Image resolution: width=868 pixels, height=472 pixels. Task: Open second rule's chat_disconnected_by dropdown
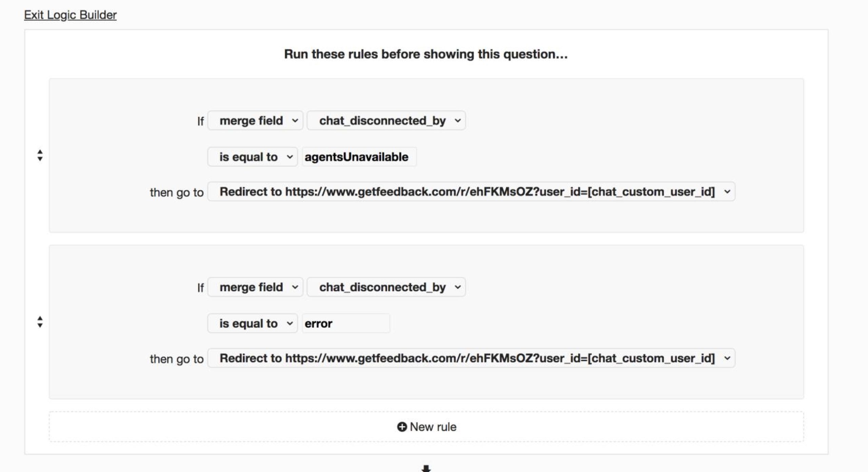click(x=386, y=287)
